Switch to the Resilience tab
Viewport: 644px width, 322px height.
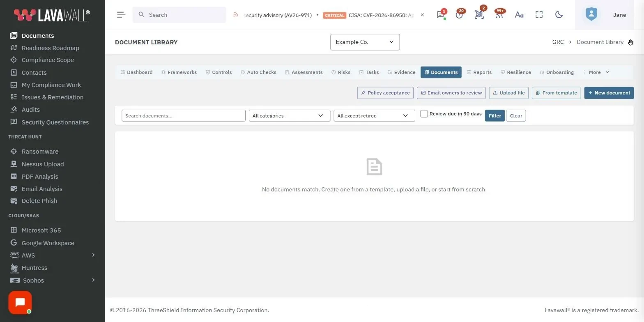[x=516, y=72]
